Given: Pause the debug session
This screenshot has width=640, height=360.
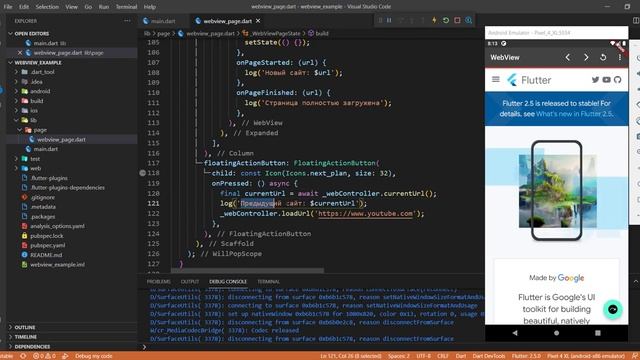Looking at the screenshot, I should coord(389,20).
